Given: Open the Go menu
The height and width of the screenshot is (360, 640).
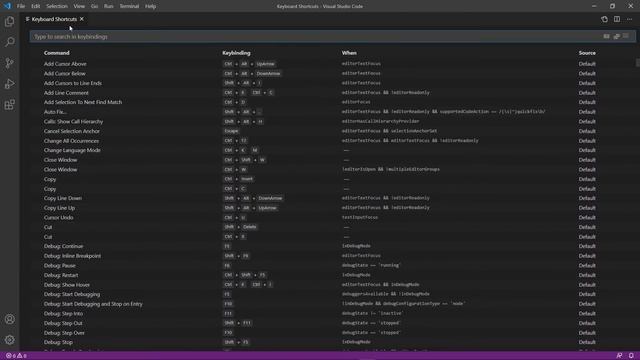Looking at the screenshot, I should pos(94,6).
